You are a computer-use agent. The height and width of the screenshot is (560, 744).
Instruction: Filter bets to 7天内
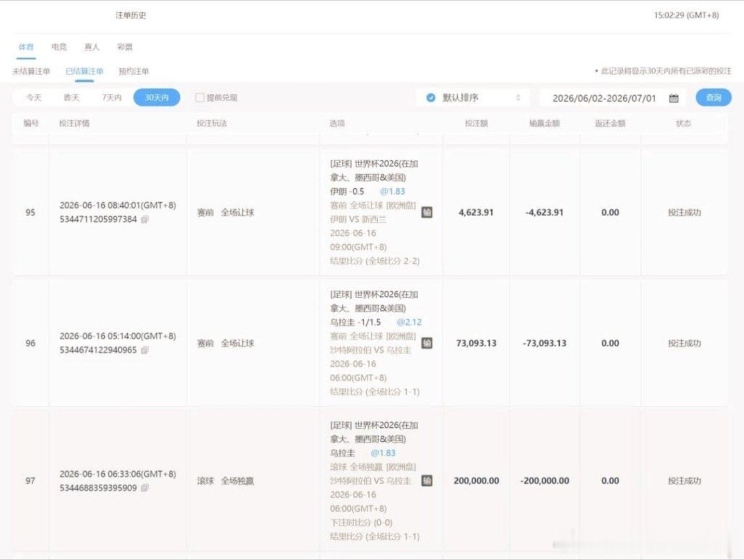click(112, 97)
